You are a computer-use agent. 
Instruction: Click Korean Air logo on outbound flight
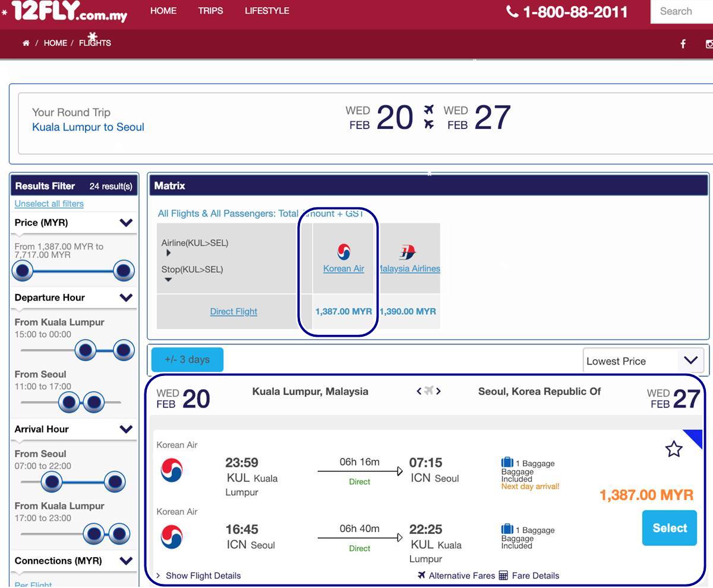[172, 470]
